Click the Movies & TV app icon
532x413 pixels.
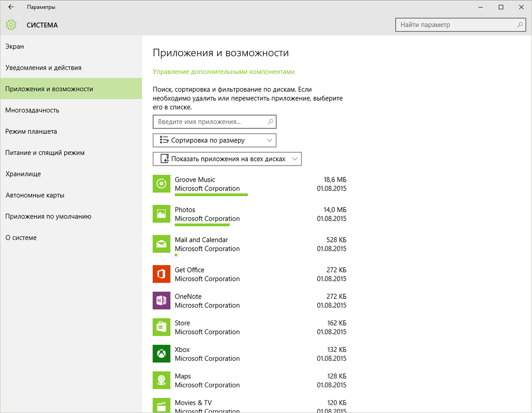coord(161,405)
